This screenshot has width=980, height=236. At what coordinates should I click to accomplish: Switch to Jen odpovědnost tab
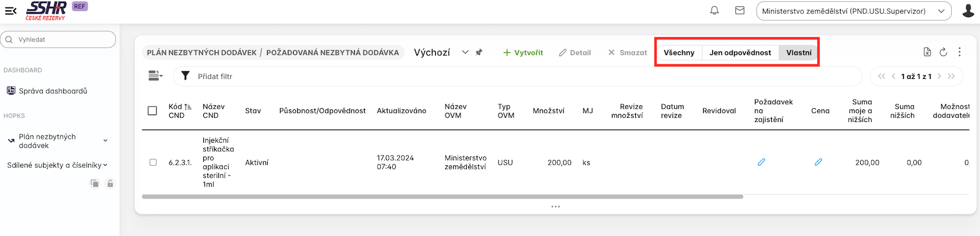[740, 52]
